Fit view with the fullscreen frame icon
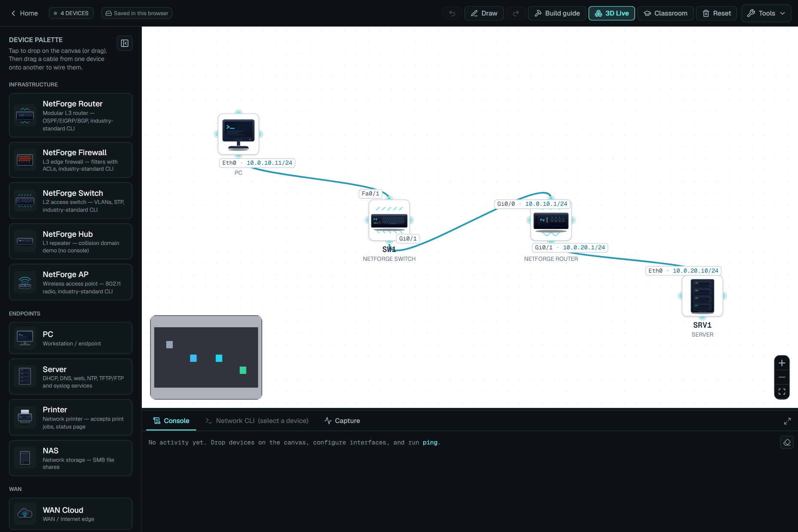Screen dimensions: 798x532 pyautogui.click(x=782, y=392)
